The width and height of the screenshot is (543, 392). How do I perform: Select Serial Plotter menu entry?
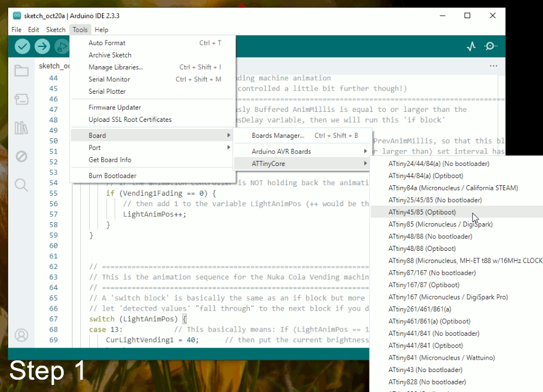pos(152,91)
